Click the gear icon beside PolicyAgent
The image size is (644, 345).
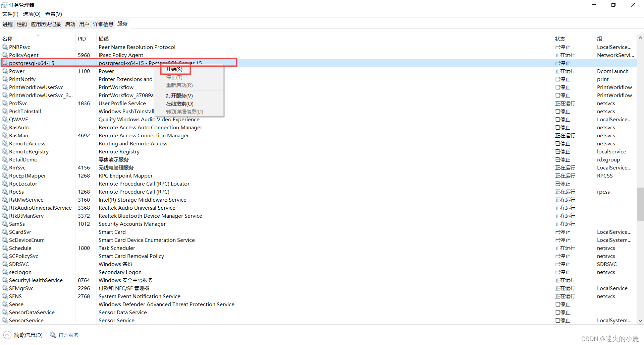pyautogui.click(x=5, y=55)
